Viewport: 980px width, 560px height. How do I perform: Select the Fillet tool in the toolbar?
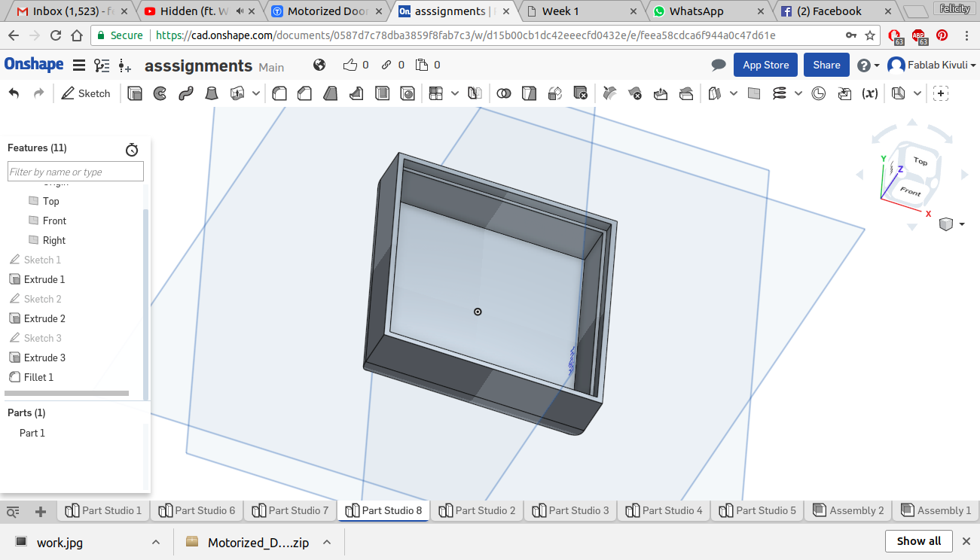(x=279, y=93)
